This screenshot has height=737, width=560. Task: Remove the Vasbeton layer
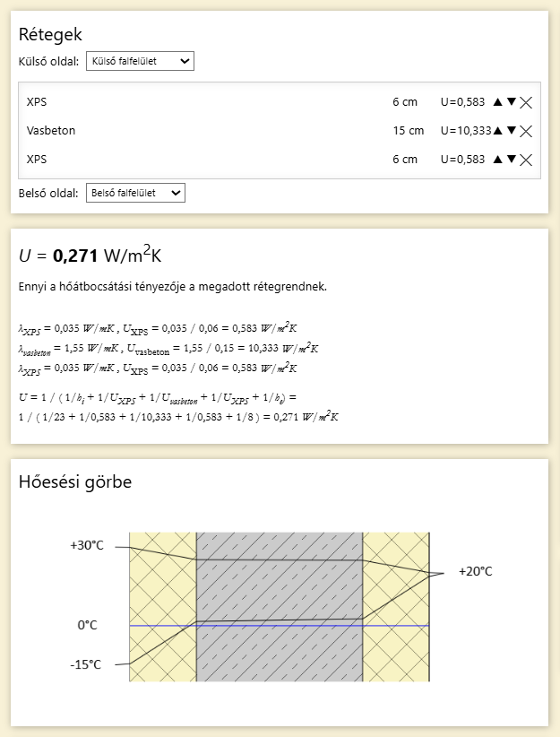click(x=526, y=131)
